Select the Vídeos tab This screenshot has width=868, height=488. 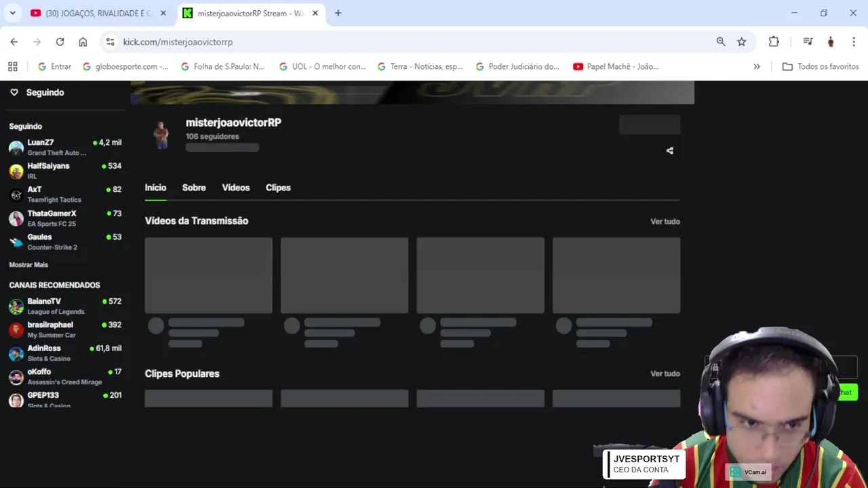tap(236, 188)
